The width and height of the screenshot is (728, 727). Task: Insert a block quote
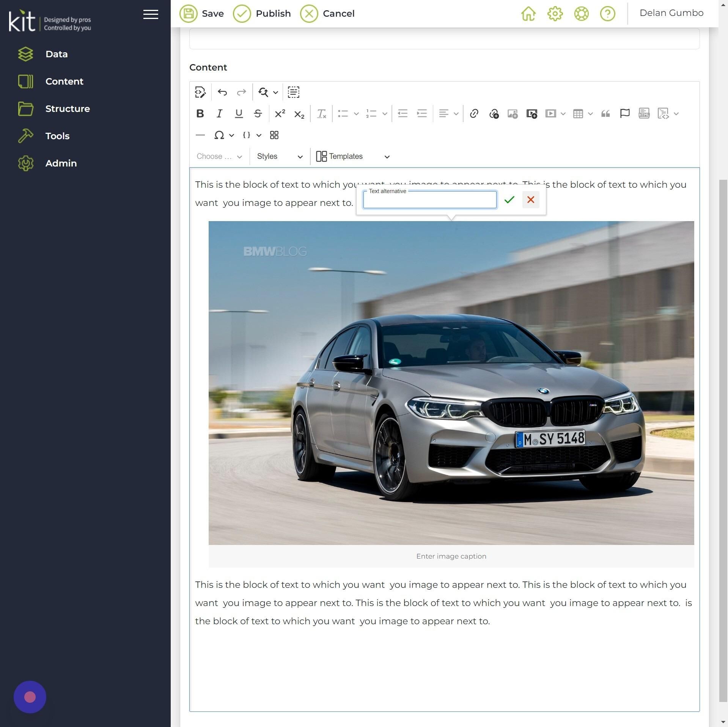coord(605,113)
